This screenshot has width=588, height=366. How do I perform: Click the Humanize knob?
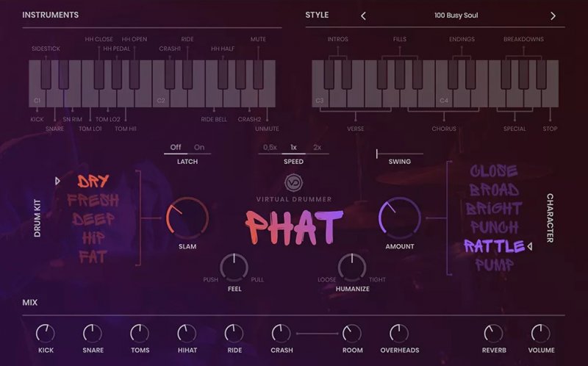pyautogui.click(x=351, y=268)
